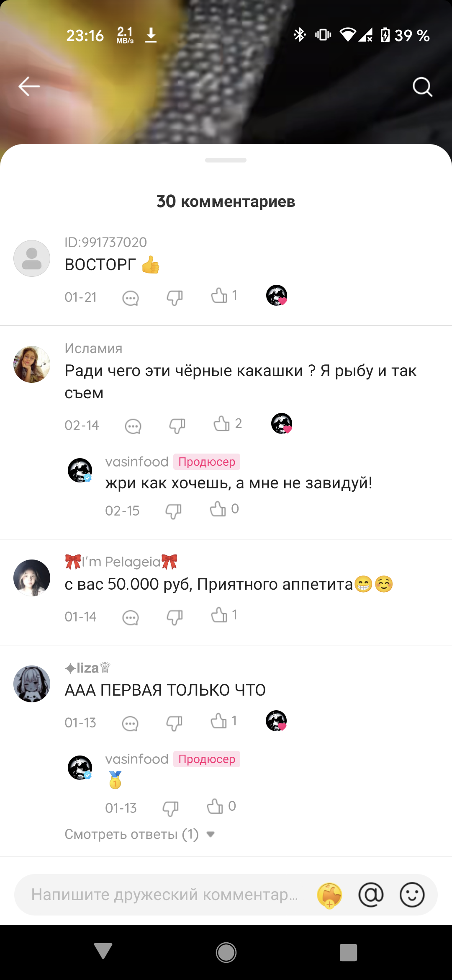
Task: Open vasinfood's profile name in first reply
Action: point(137,462)
